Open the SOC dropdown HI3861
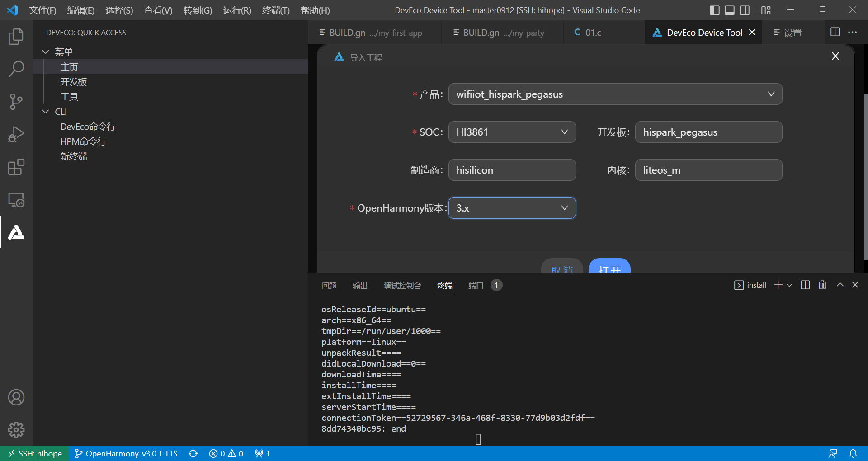 [x=512, y=132]
